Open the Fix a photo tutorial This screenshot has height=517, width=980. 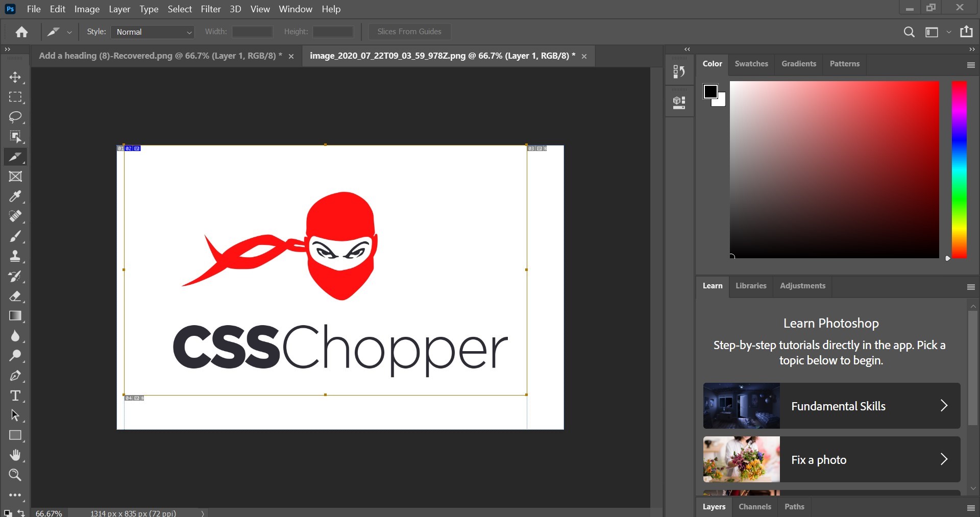click(x=831, y=459)
